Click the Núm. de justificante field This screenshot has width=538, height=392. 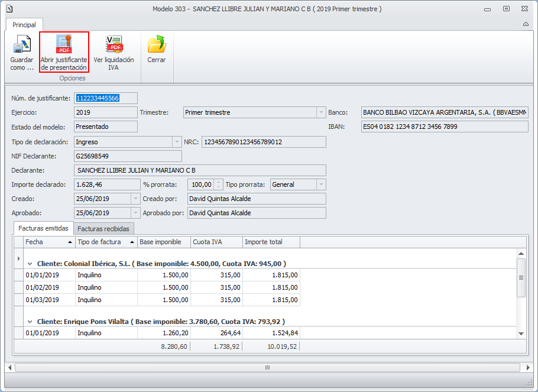[105, 98]
